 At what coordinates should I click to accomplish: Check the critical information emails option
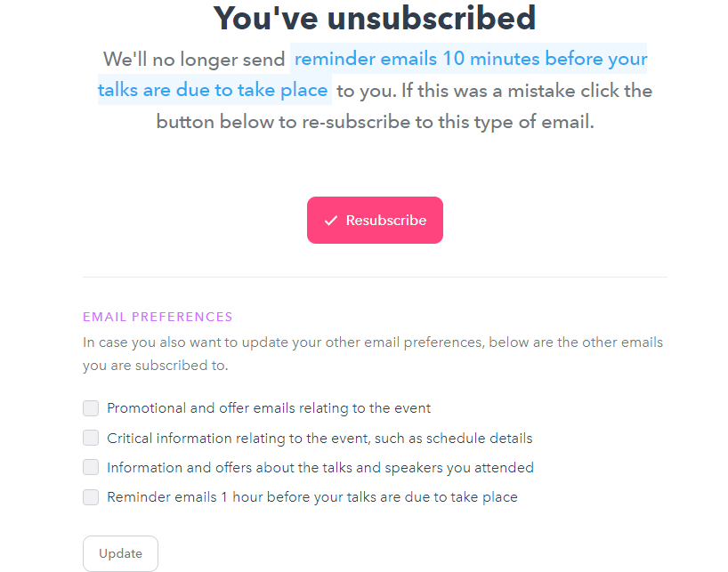pos(90,438)
